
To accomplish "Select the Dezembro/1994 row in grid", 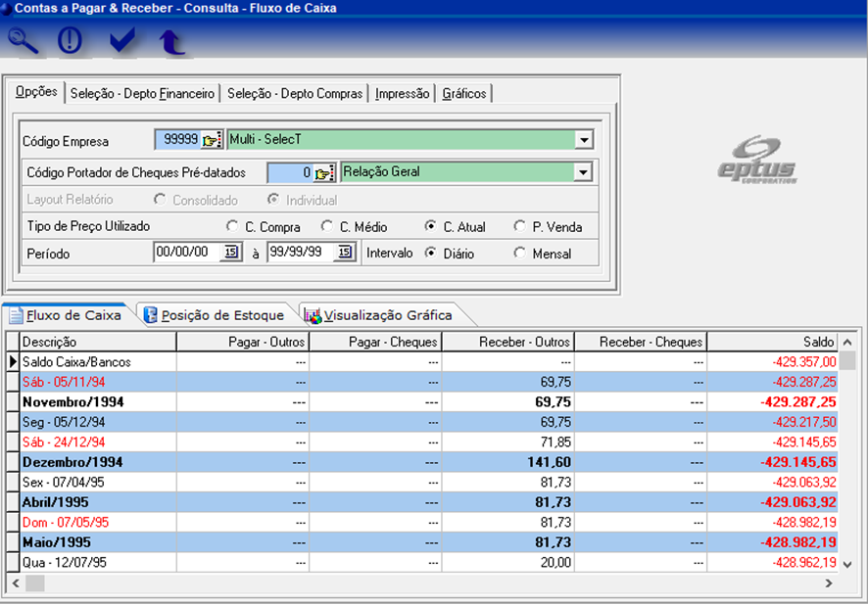I will pos(72,462).
